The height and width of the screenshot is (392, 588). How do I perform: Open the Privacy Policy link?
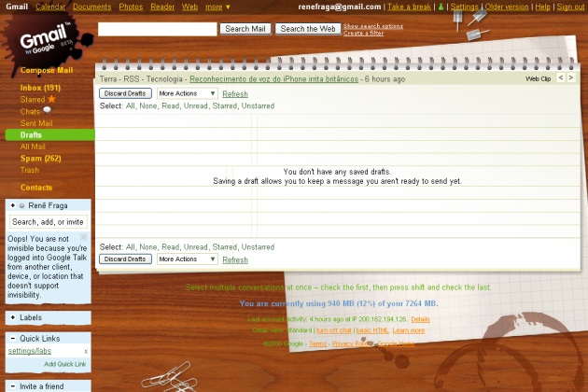pyautogui.click(x=352, y=344)
